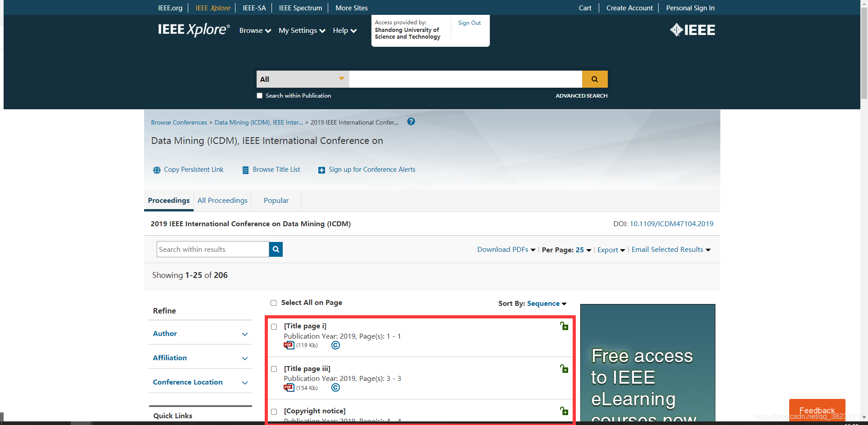
Task: Click the Sign Out link
Action: 470,23
